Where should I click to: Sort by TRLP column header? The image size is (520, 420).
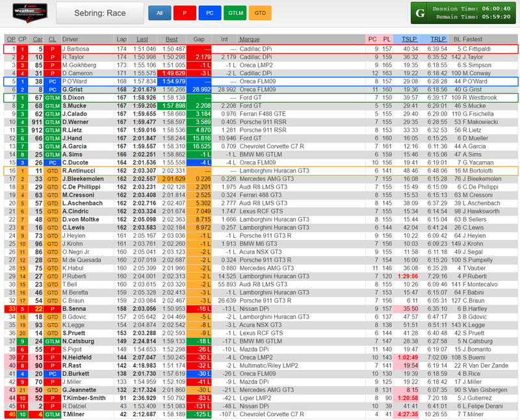click(437, 39)
